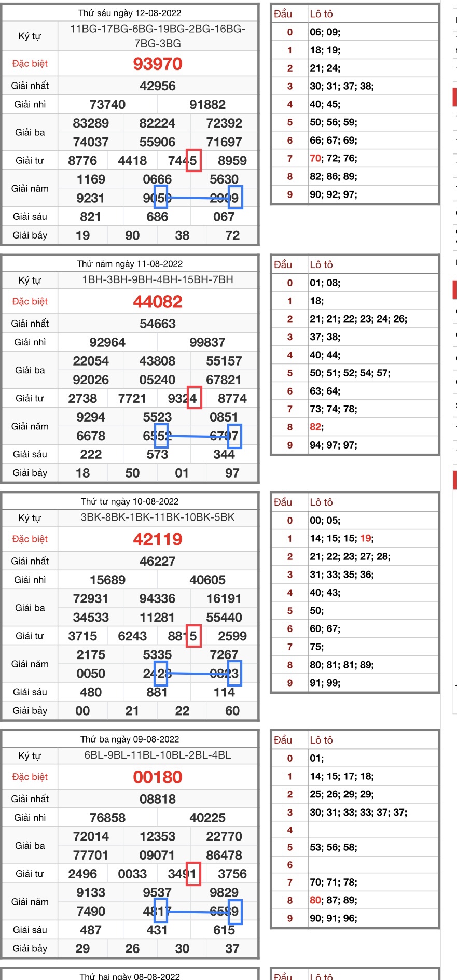457x980 pixels.
Task: Click the blue-boxed last digit of 6797
Action: [x=234, y=436]
